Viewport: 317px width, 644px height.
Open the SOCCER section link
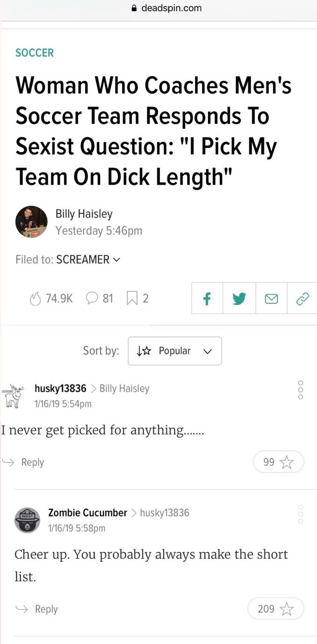[34, 52]
